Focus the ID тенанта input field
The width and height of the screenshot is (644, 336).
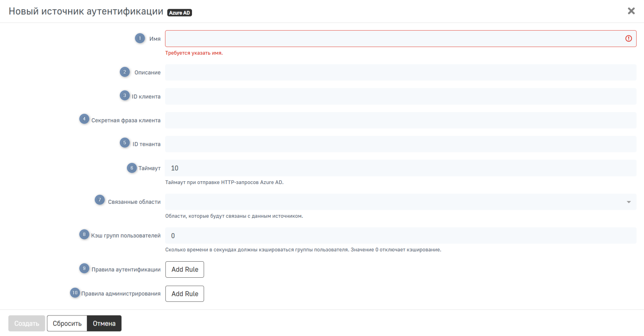coord(400,144)
